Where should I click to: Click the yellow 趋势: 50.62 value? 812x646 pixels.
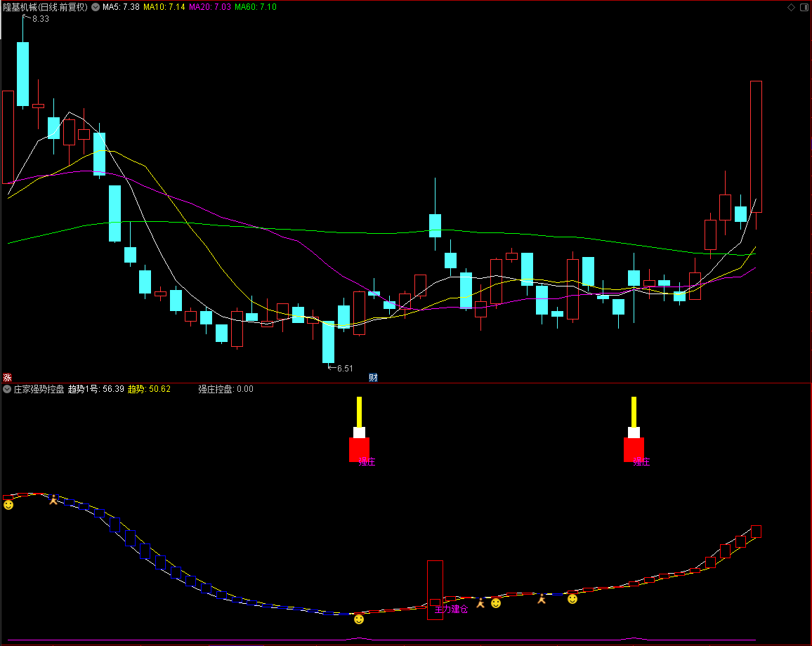[x=149, y=389]
